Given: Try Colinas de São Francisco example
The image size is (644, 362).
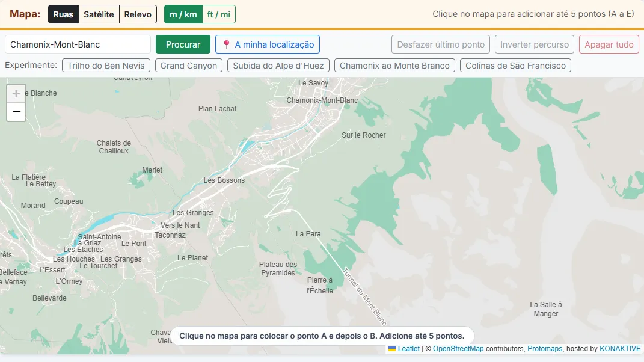Looking at the screenshot, I should (515, 66).
